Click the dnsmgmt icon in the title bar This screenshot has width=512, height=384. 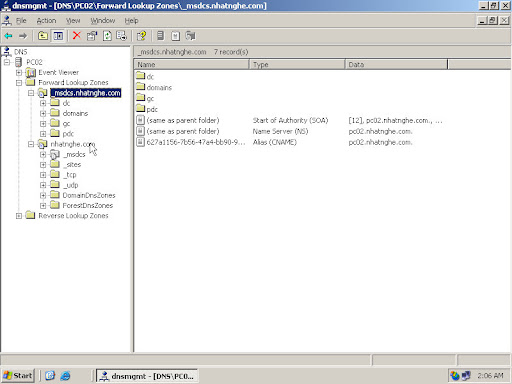point(6,6)
